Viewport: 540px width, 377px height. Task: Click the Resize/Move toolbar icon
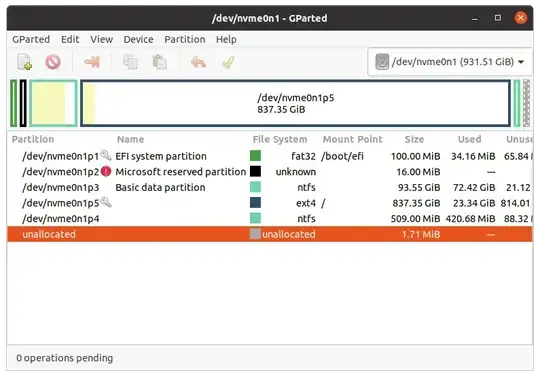(92, 62)
